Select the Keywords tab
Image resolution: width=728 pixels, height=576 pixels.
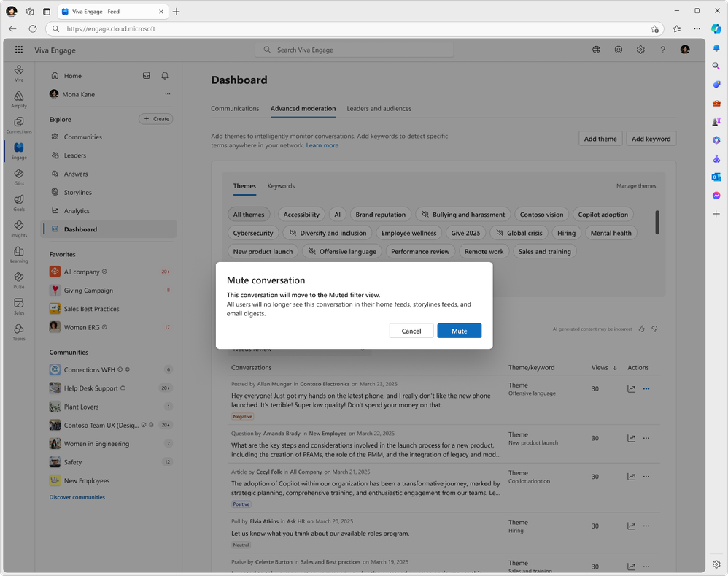281,186
